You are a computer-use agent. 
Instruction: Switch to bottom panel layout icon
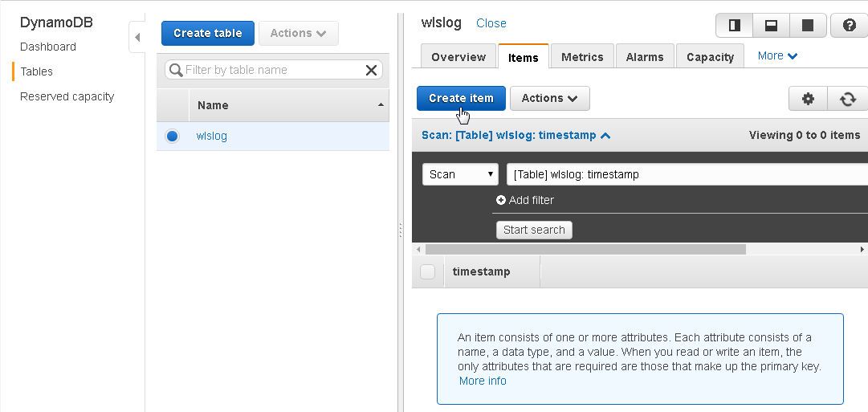click(771, 26)
